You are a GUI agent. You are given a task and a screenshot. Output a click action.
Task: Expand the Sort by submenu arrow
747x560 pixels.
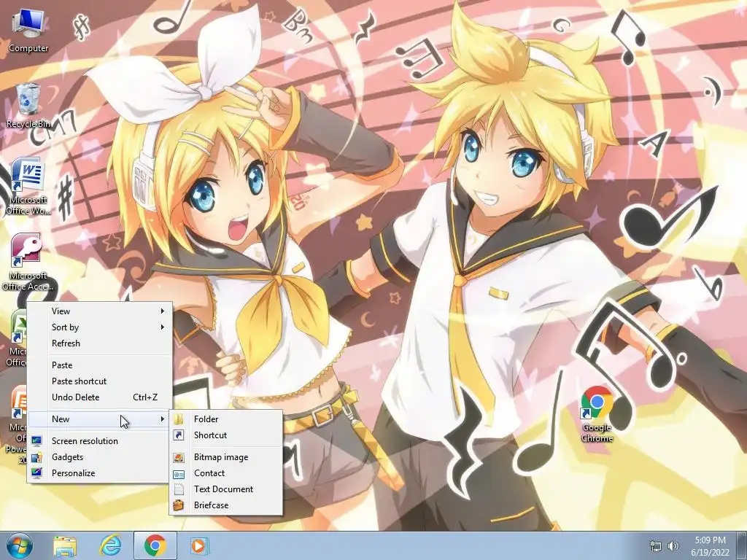coord(163,327)
